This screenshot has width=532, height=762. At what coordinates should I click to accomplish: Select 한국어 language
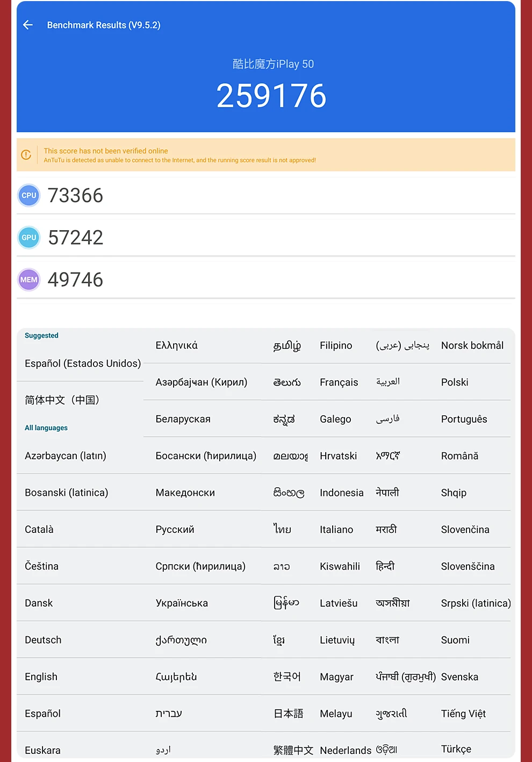(x=287, y=677)
